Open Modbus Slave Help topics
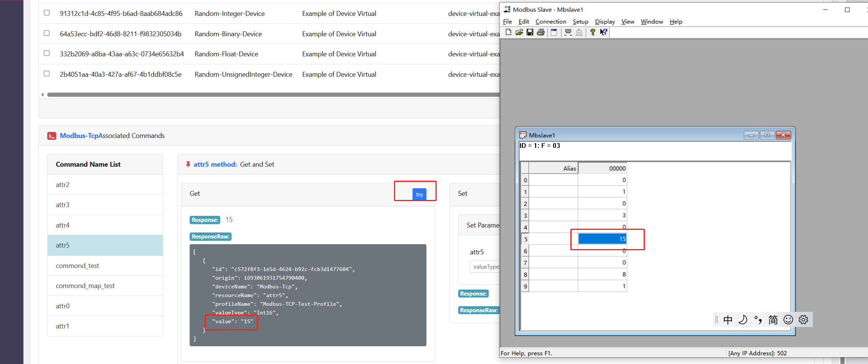The height and width of the screenshot is (364, 868). coord(592,32)
